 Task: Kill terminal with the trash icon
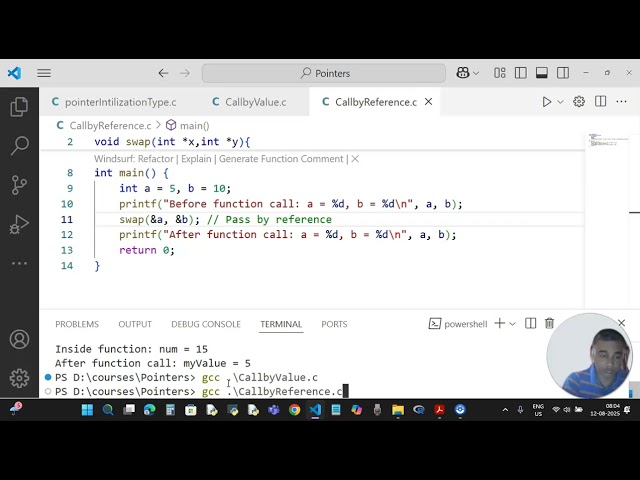(x=549, y=324)
